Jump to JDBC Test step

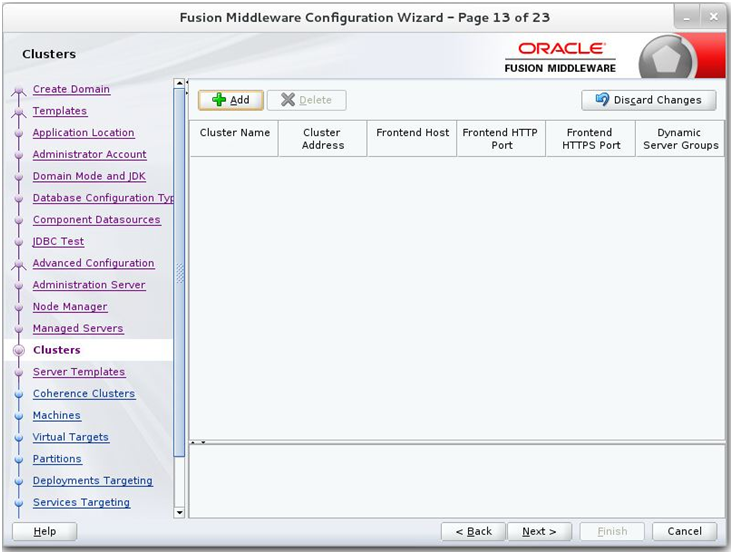click(x=58, y=242)
